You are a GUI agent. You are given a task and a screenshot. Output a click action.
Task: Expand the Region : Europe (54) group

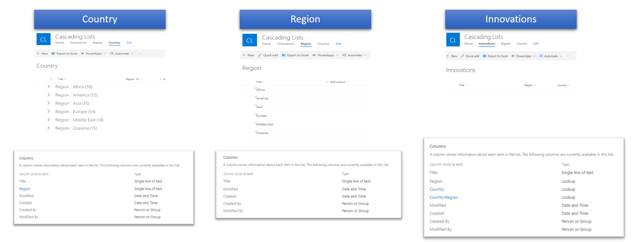click(x=49, y=111)
